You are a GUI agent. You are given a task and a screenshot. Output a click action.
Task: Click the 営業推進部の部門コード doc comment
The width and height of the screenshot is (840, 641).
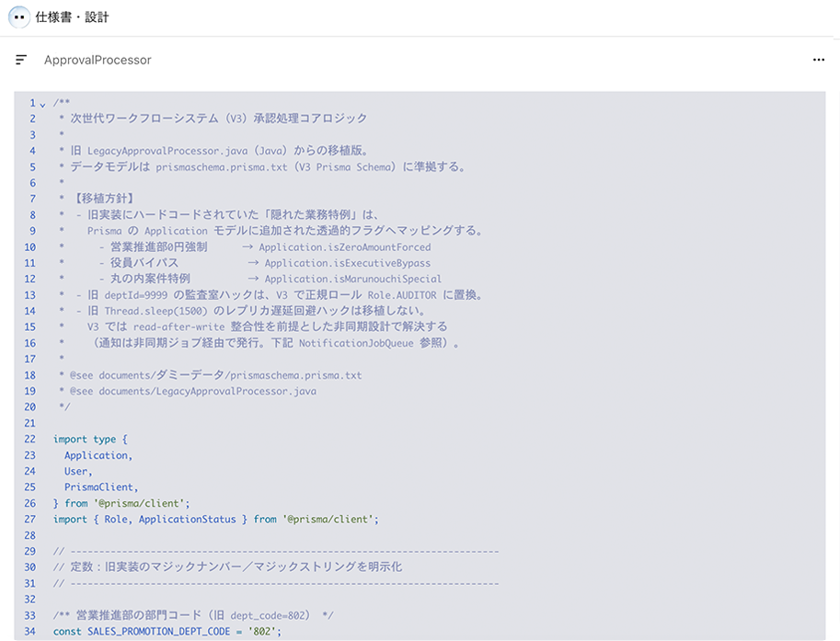193,615
